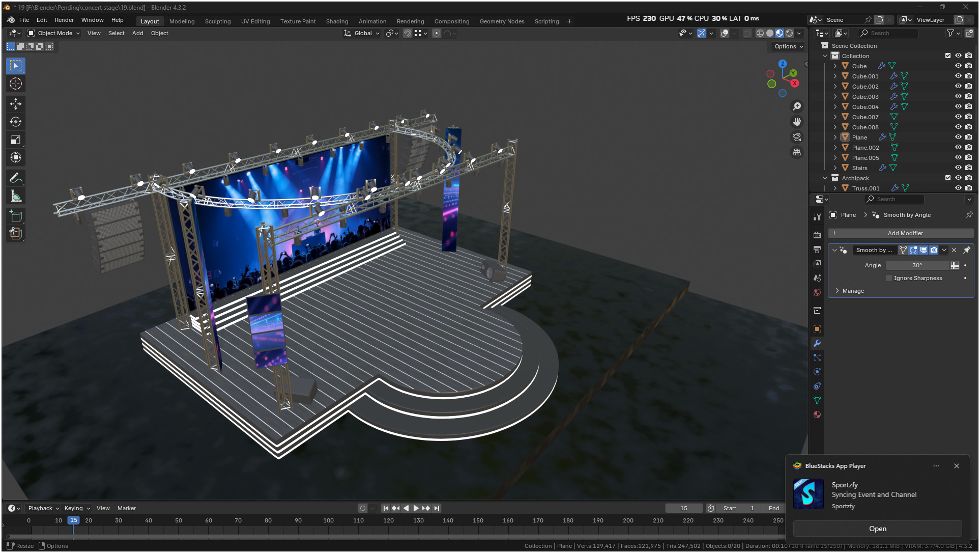Expand the Stairs object in outliner
This screenshot has height=553, width=980.
(835, 168)
